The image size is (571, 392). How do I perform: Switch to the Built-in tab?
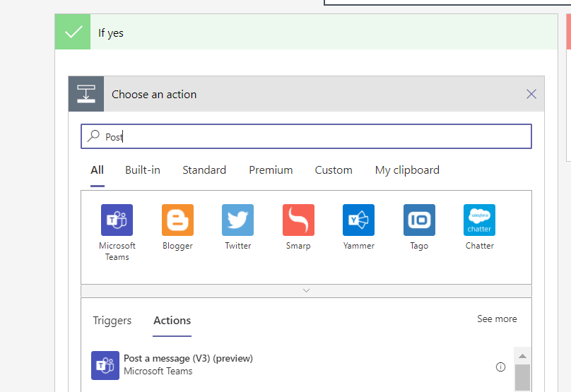pos(143,170)
